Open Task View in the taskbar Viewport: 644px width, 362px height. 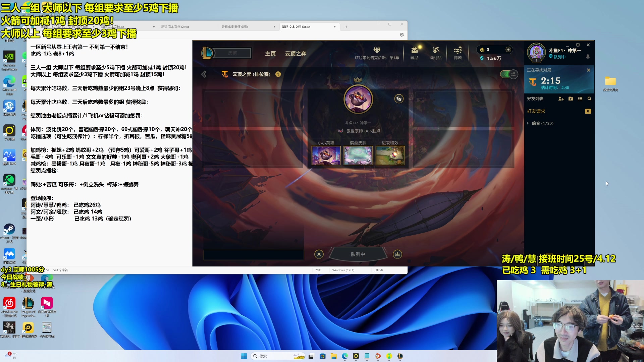coord(311,356)
